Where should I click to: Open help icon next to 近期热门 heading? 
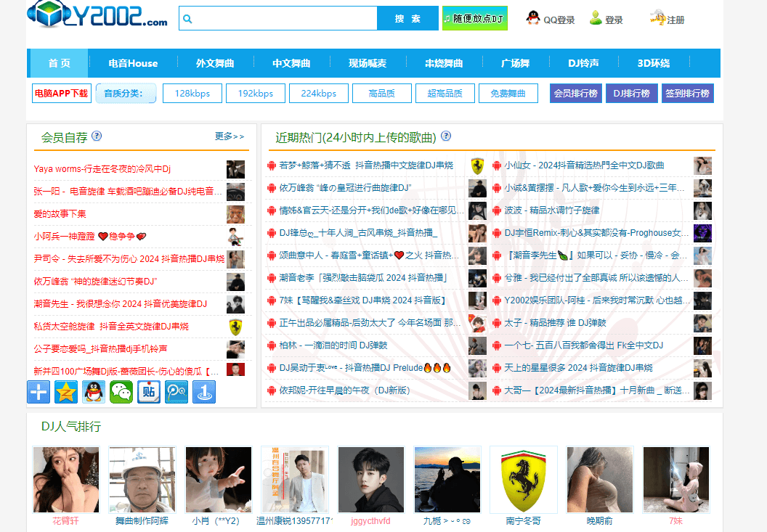[446, 136]
